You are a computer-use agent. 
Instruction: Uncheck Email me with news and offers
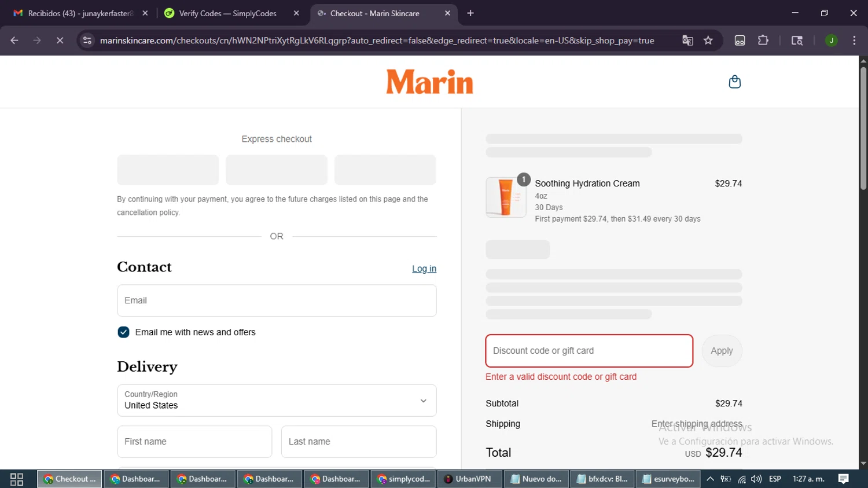point(123,332)
